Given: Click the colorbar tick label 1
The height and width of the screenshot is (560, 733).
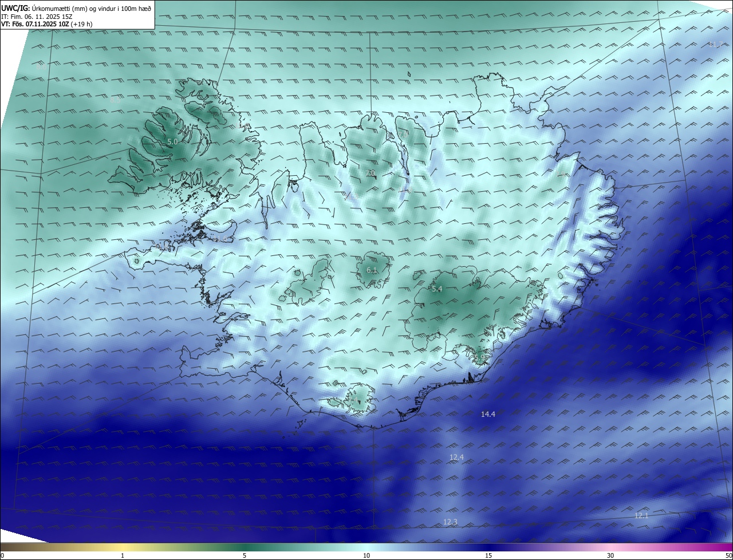Looking at the screenshot, I should point(123,555).
